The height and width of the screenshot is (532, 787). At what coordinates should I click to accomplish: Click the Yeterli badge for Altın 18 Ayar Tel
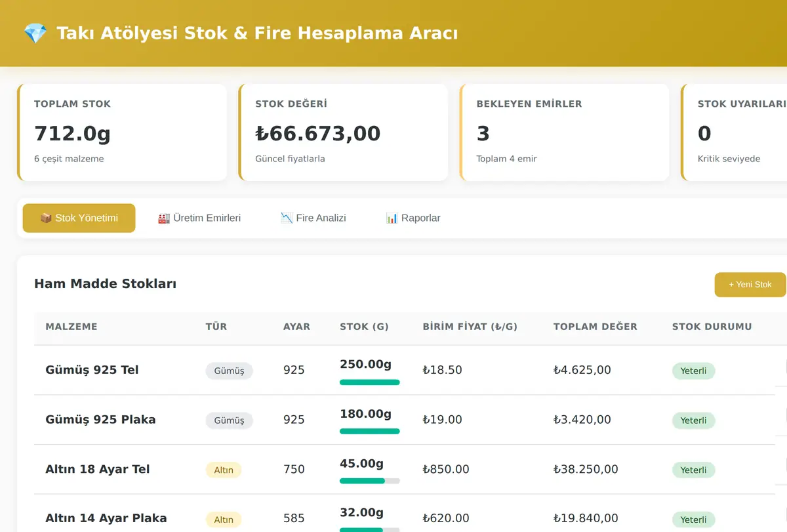(x=694, y=470)
